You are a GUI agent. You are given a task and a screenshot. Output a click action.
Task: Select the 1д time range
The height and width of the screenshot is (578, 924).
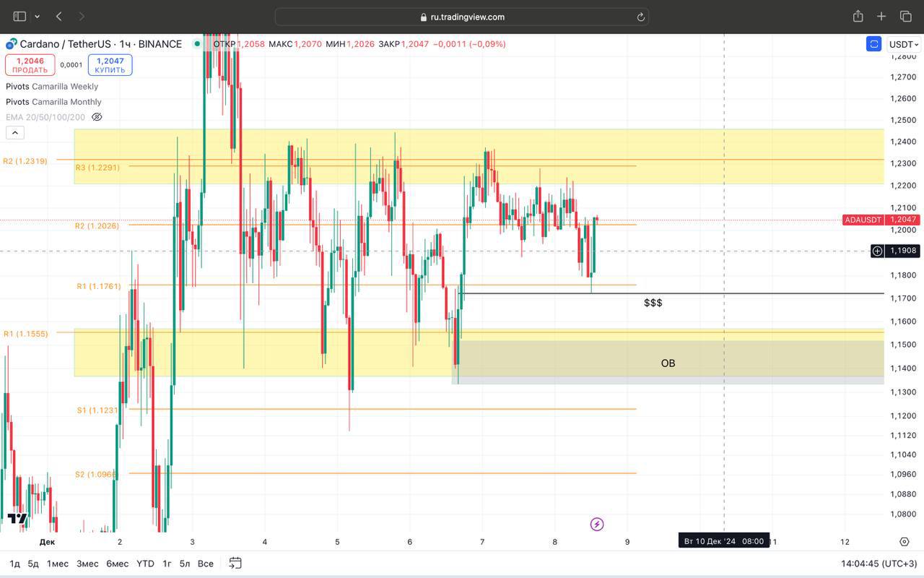click(14, 564)
